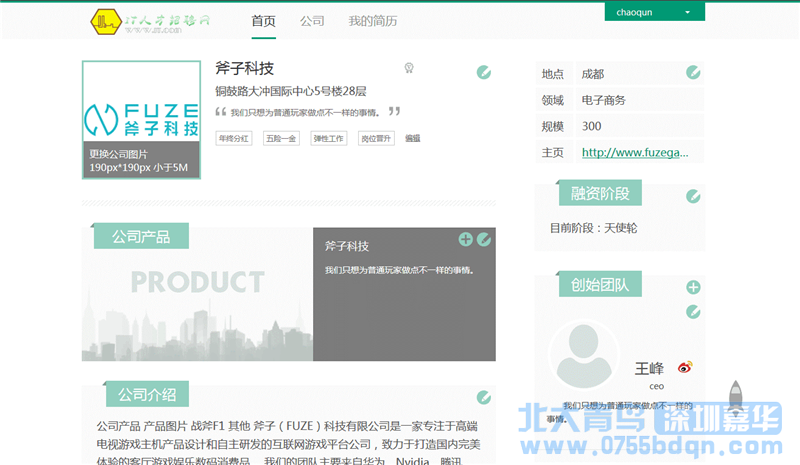Edit the 公司产品 entry
The height and width of the screenshot is (465, 800).
coord(484,239)
